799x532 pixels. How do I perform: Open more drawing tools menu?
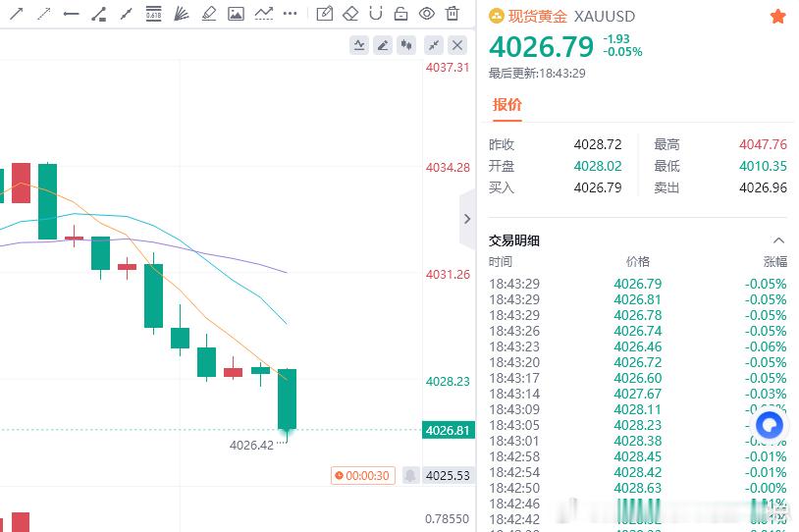pos(290,14)
